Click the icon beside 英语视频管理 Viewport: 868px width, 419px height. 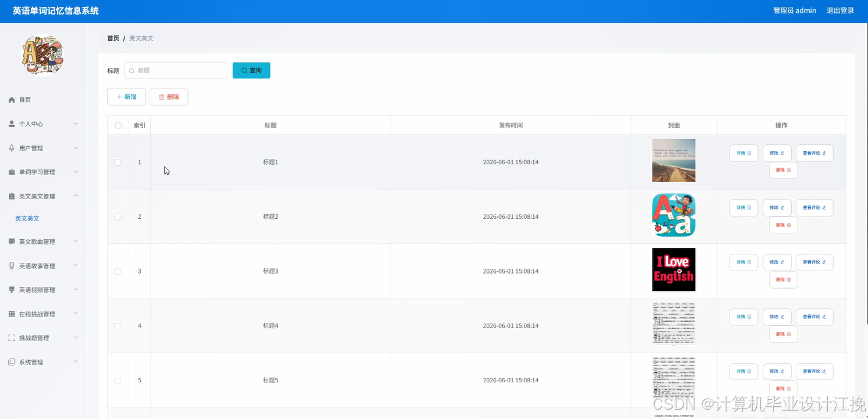point(12,290)
